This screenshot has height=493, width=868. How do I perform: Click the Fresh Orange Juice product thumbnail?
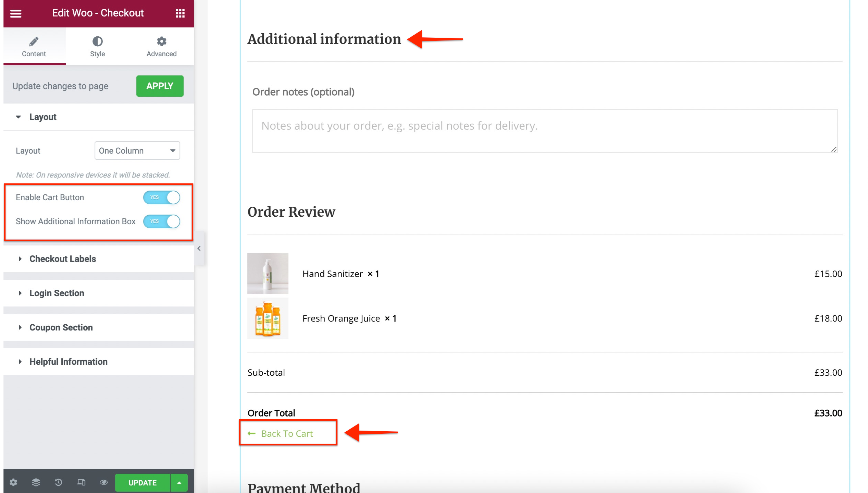268,318
